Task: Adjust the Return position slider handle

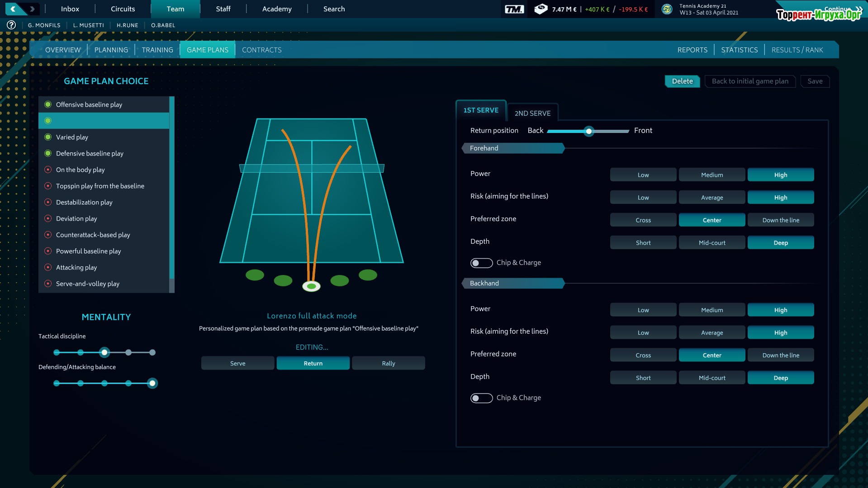Action: click(x=588, y=131)
